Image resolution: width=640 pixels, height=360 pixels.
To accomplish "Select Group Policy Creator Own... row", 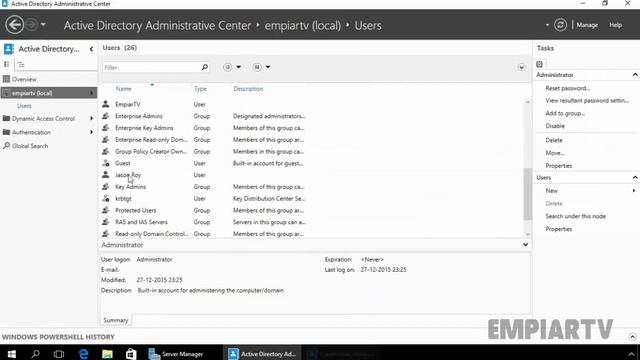I will tap(312, 151).
